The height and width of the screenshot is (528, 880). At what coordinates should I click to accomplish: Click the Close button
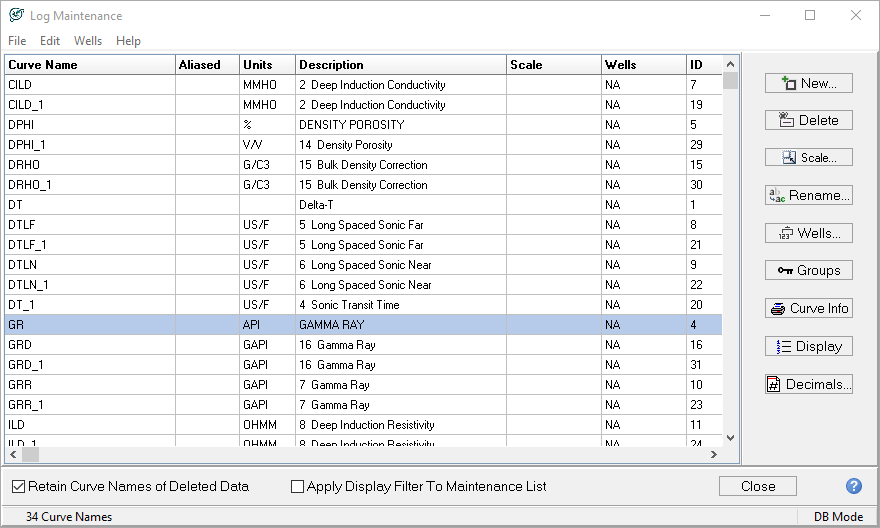757,486
